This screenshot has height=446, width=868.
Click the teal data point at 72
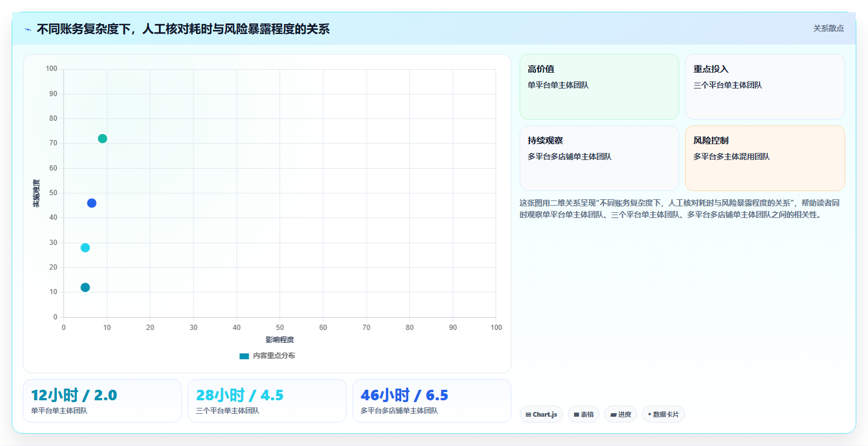103,139
